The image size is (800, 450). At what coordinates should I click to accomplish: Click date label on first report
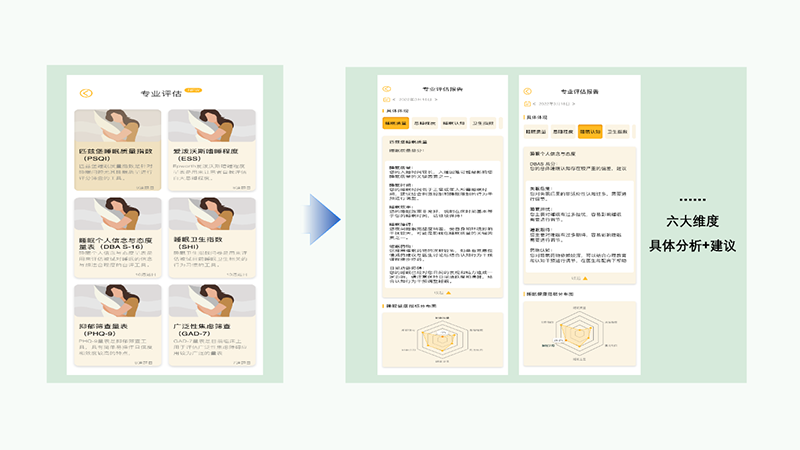tap(415, 99)
